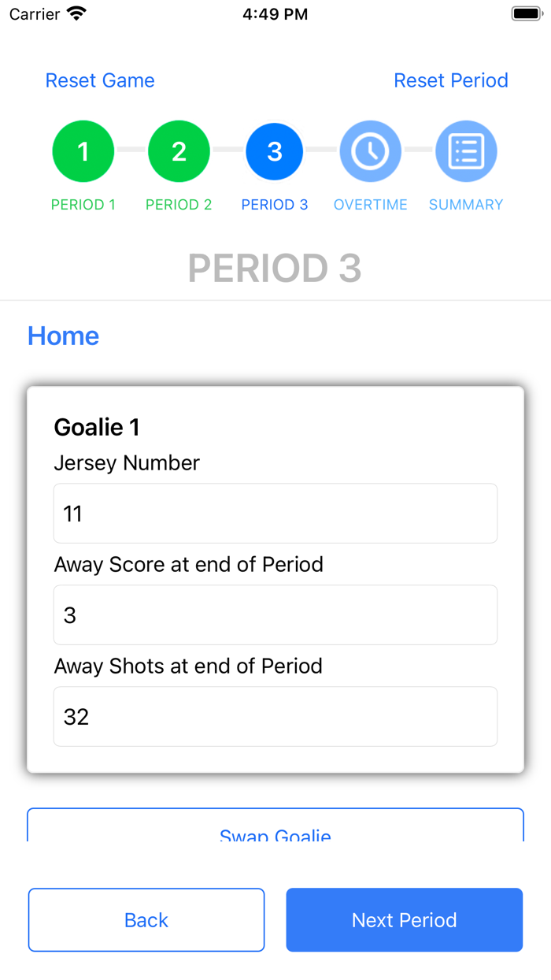Click the Reset Game link
551x980 pixels.
coord(100,80)
